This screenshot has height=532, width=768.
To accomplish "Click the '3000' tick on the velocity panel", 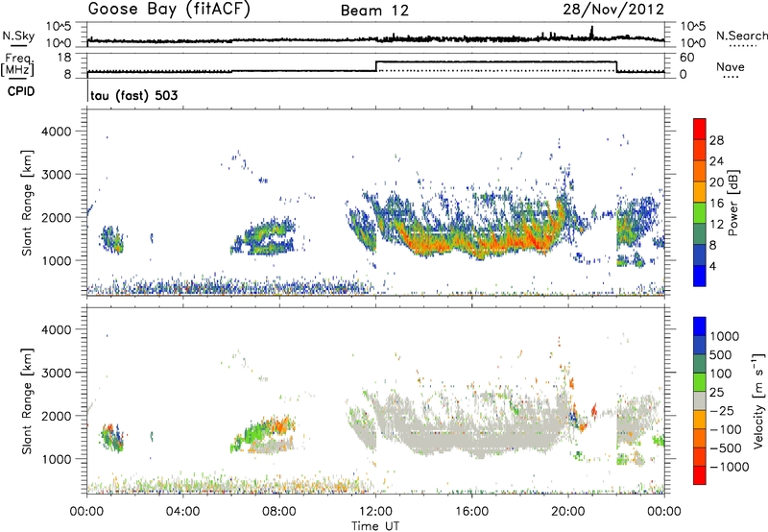I will pos(58,373).
